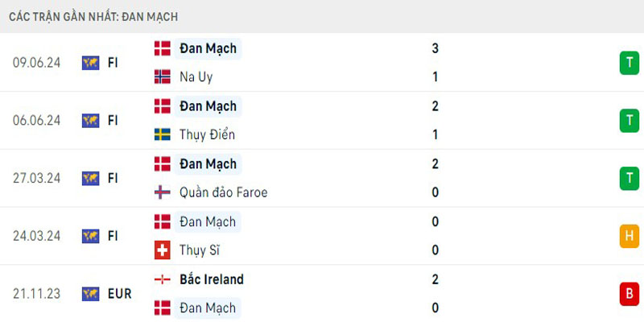Screen dimensions: 644x322
Task: Open the Thụy Điển team link
Action: point(208,134)
